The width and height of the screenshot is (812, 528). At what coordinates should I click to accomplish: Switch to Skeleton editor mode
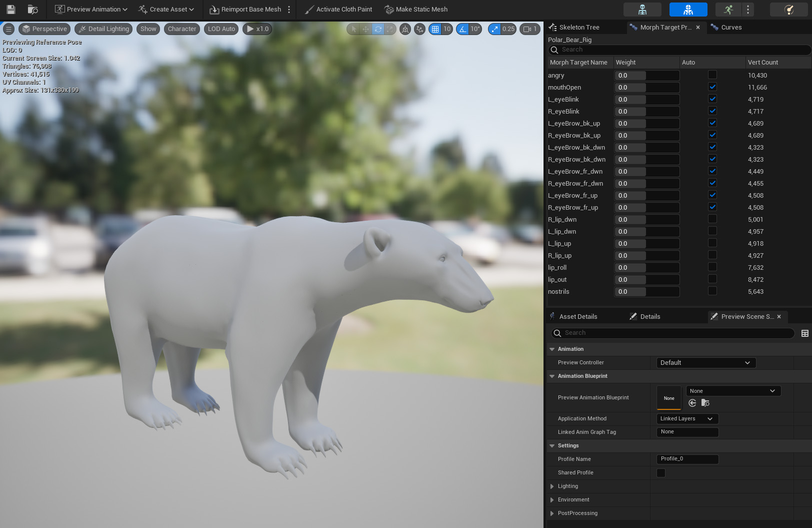[x=642, y=10]
